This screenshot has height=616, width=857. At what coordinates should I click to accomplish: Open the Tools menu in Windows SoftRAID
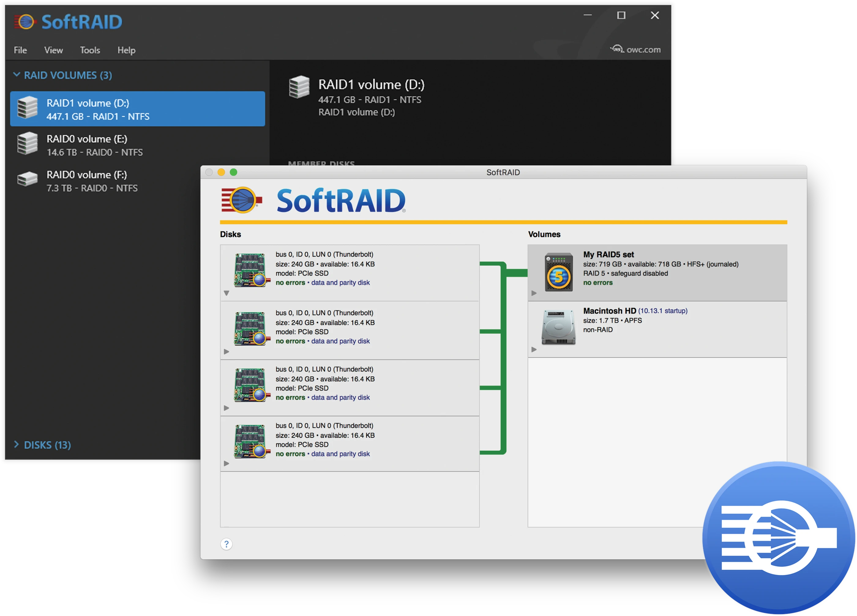pos(90,50)
